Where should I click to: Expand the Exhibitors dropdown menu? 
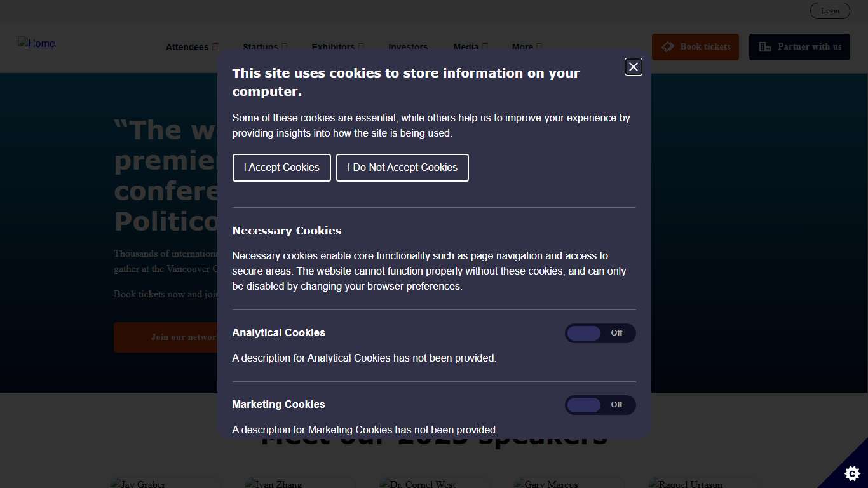(x=337, y=47)
